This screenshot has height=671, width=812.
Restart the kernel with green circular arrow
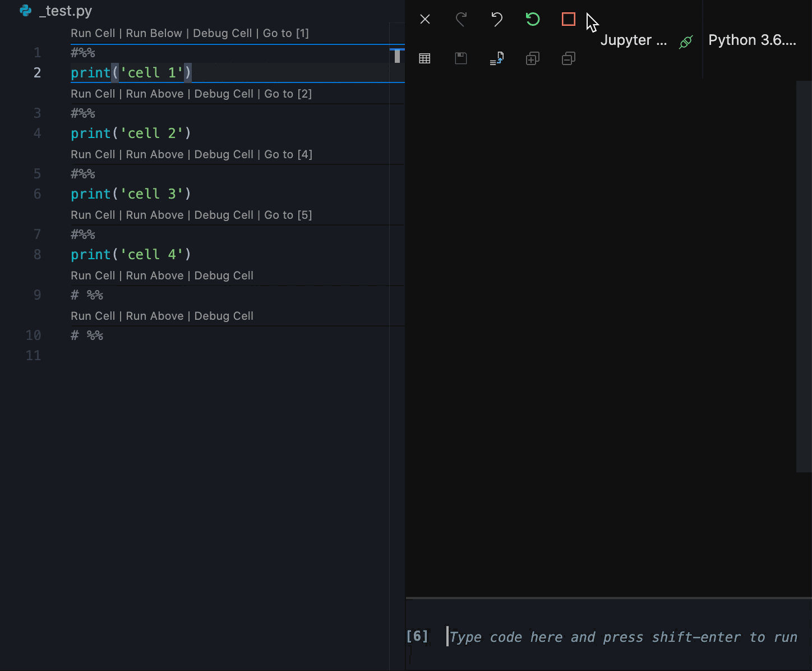(533, 20)
